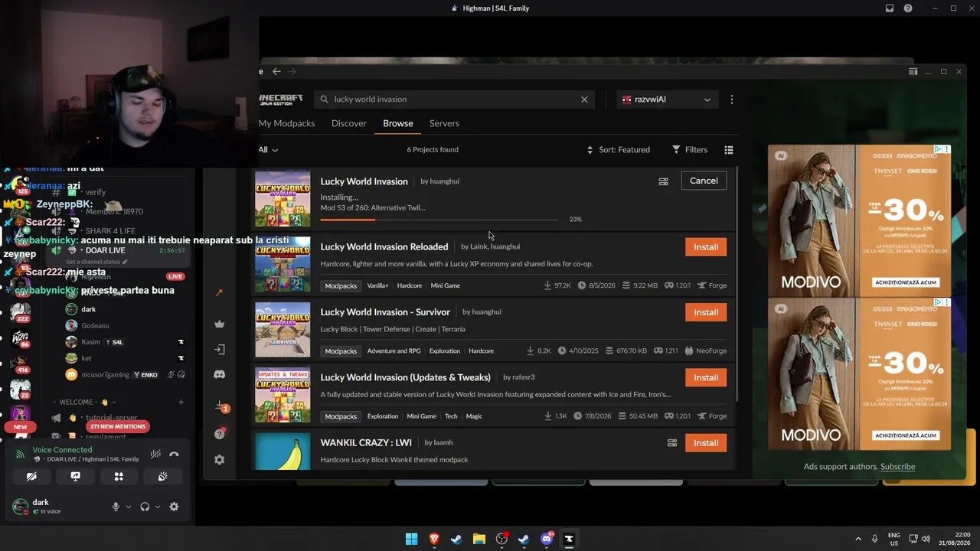The width and height of the screenshot is (980, 551).
Task: Click the Vanilla+ tag on Reloaded
Action: [x=377, y=285]
